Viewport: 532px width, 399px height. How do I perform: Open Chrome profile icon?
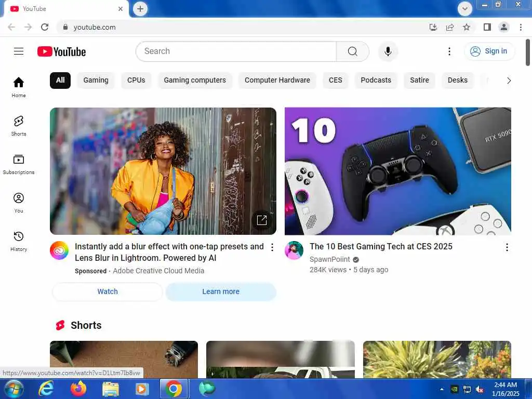504,27
